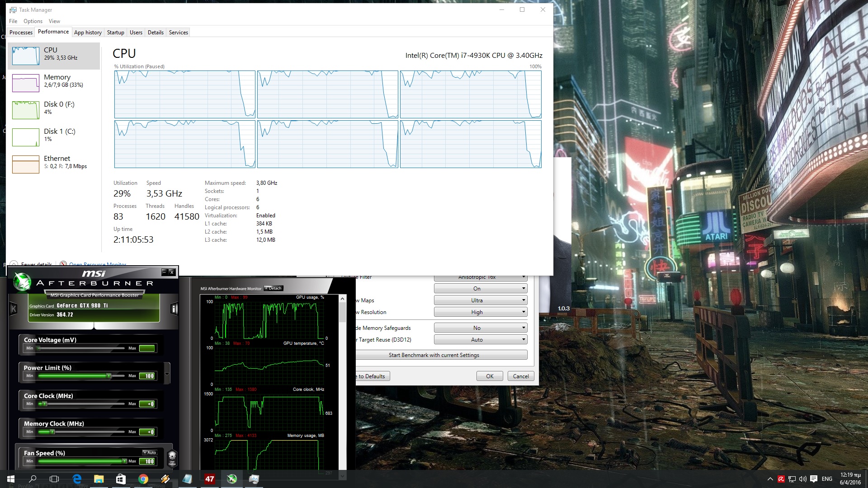Open File Explorer from the taskbar
Screen dimensions: 868x488
pos(99,479)
